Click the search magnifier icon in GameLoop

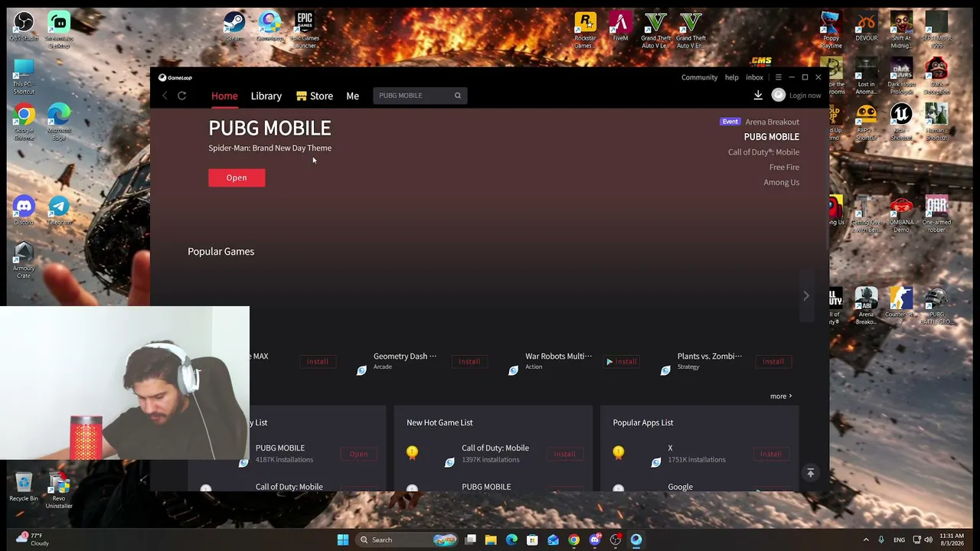click(x=458, y=96)
